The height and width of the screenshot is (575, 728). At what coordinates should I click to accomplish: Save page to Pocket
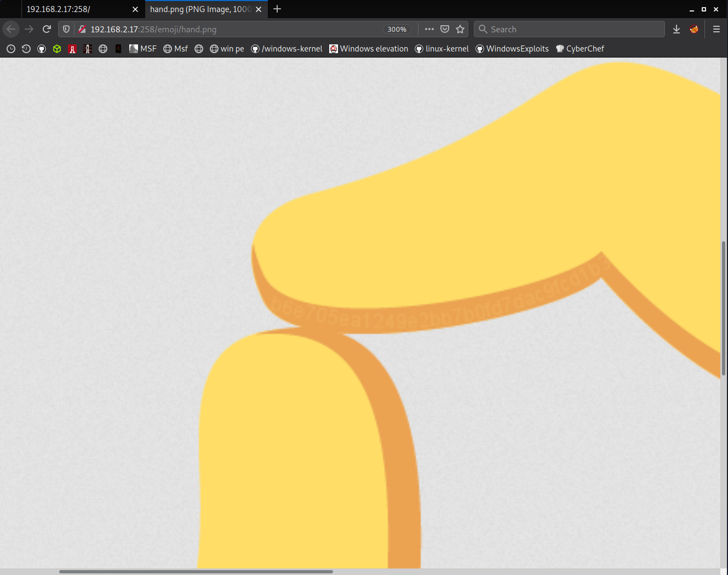445,29
